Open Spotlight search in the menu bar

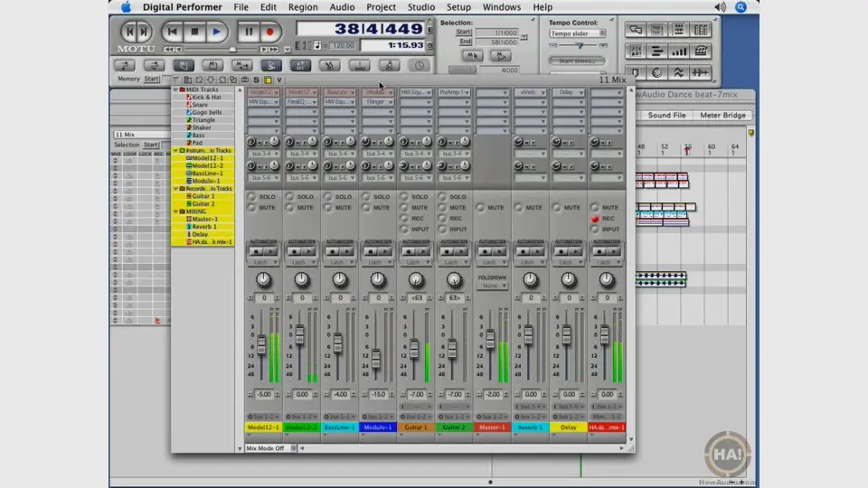(x=741, y=7)
